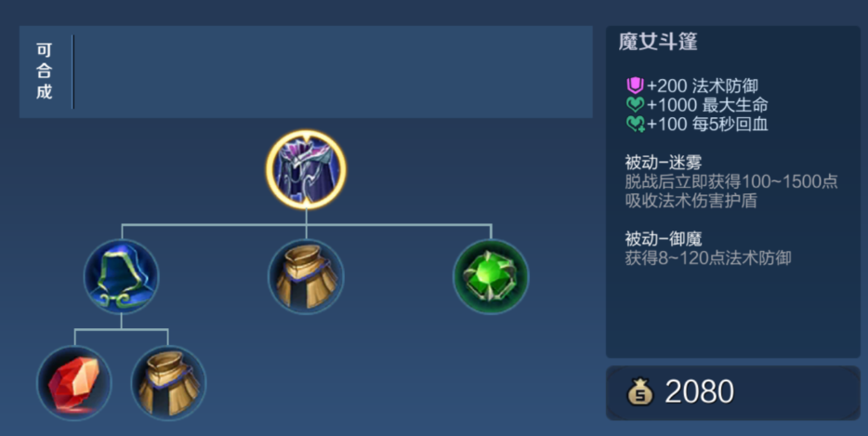Image resolution: width=868 pixels, height=436 pixels.
Task: Click the 被动-御魔 passive heading
Action: pyautogui.click(x=664, y=239)
